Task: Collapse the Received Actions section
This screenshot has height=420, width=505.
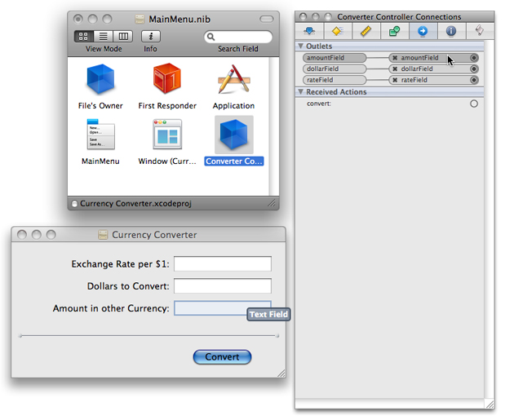Action: point(301,91)
